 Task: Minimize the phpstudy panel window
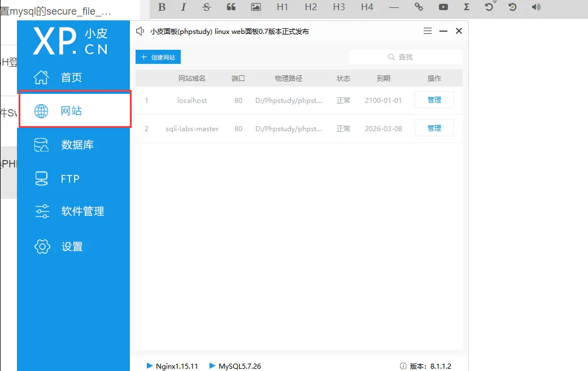pos(443,31)
